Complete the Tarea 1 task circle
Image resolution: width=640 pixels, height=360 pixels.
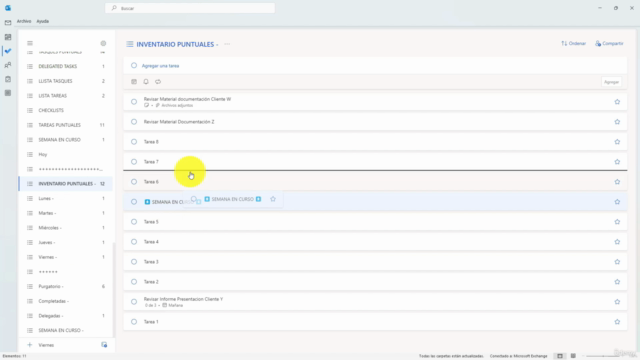point(134,322)
